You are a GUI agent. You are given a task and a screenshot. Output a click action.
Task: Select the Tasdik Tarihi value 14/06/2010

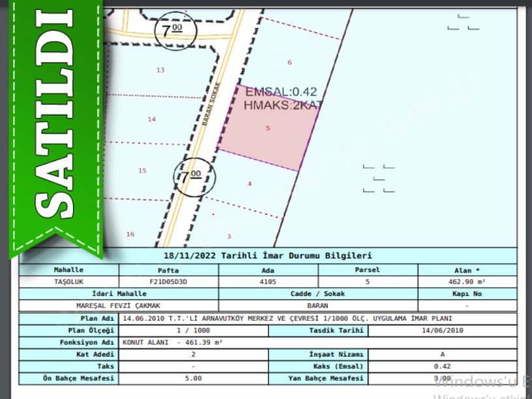point(442,331)
